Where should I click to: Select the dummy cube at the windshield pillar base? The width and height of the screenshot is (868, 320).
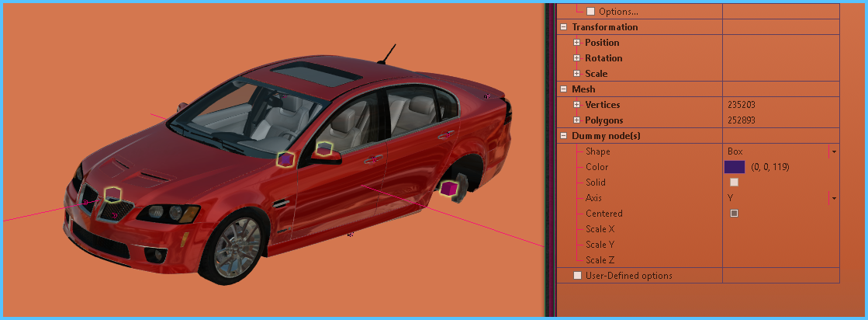(x=285, y=158)
